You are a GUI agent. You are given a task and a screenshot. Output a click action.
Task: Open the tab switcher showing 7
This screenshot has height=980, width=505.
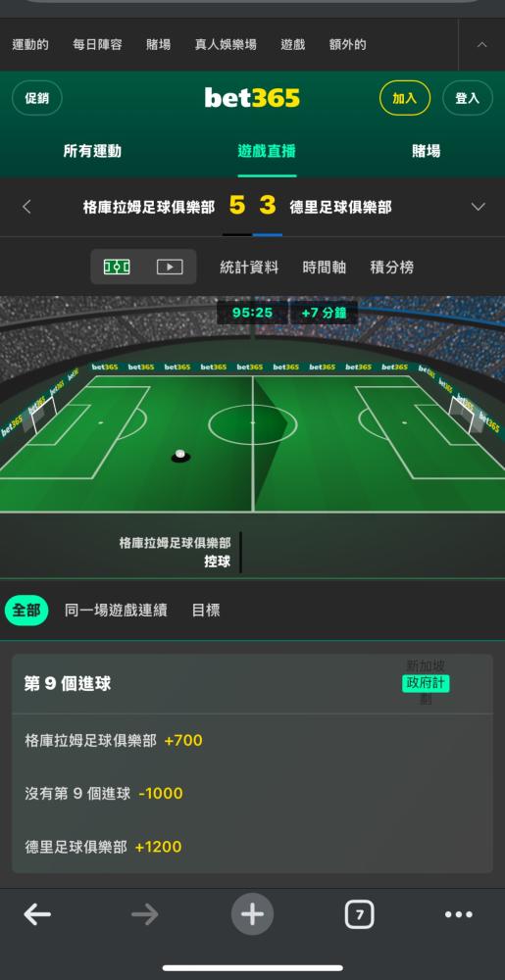point(359,915)
